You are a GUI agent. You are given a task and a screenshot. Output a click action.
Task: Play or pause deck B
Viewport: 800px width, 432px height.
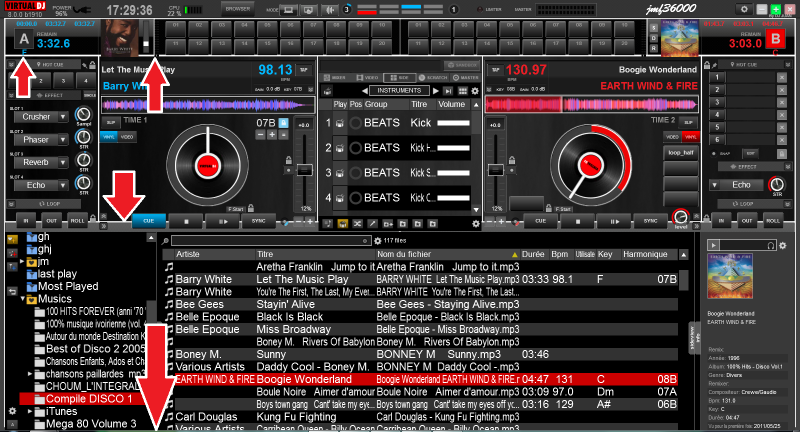click(614, 221)
